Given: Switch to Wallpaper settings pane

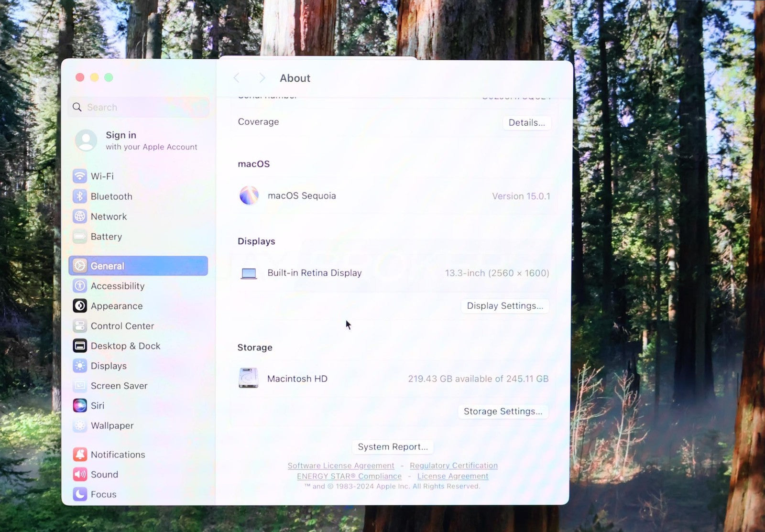Looking at the screenshot, I should [x=112, y=425].
